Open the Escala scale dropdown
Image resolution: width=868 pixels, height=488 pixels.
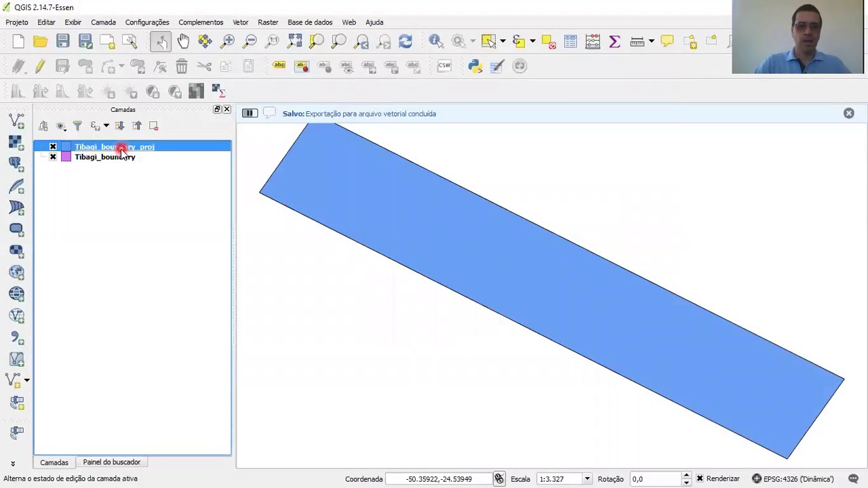click(x=587, y=479)
